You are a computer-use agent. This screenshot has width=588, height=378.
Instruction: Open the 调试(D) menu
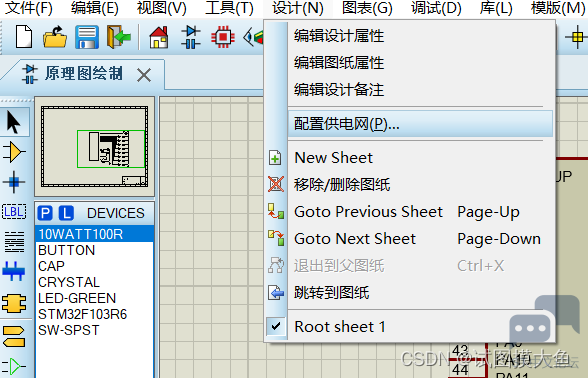pyautogui.click(x=436, y=8)
